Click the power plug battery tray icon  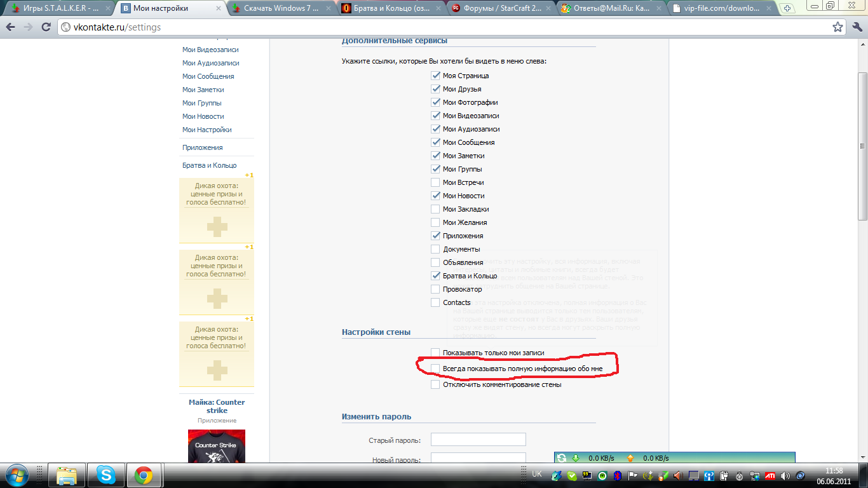pos(724,475)
